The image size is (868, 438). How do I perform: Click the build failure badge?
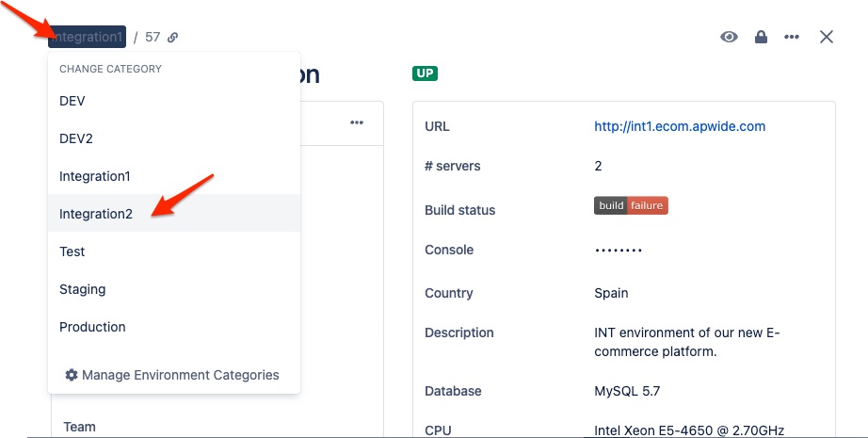[631, 205]
